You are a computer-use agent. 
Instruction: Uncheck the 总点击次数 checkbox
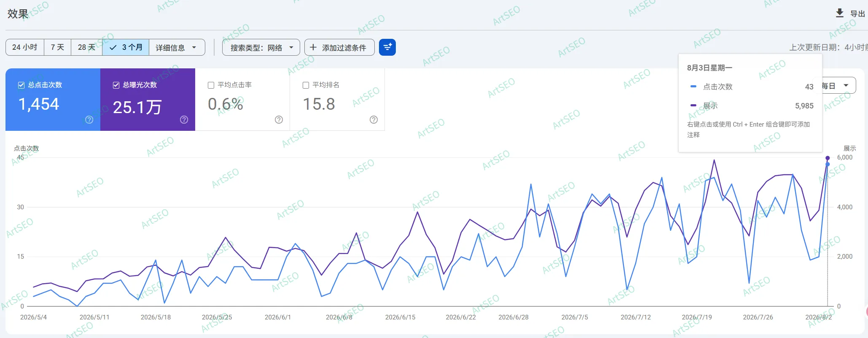(x=21, y=85)
